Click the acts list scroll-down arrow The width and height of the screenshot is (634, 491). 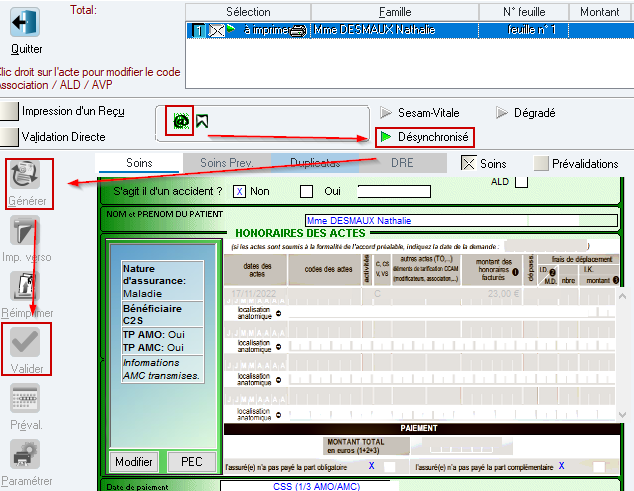coord(623,415)
